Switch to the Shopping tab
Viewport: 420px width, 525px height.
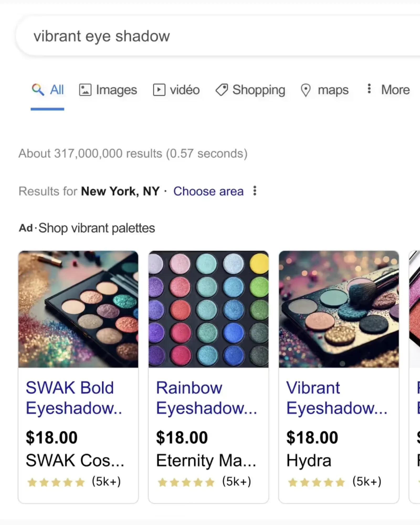[259, 90]
